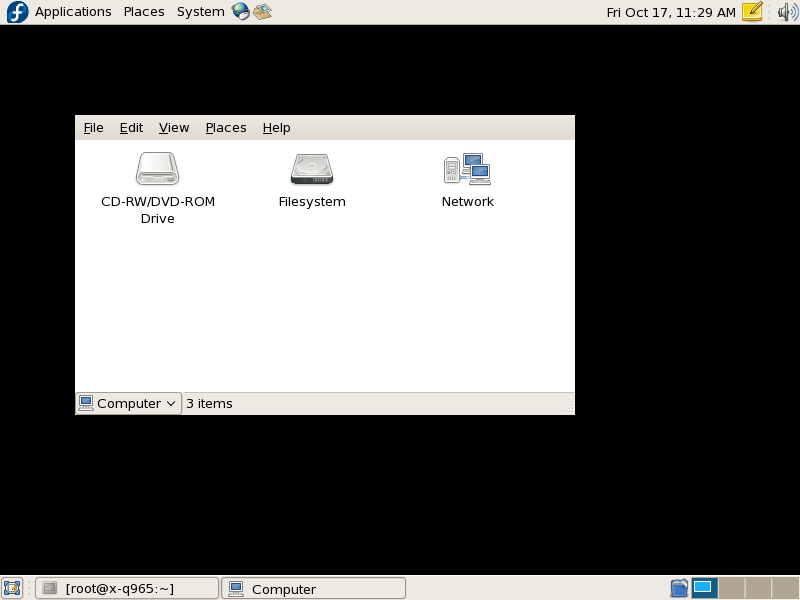Screen dimensions: 800x600
Task: Open the View menu
Action: coord(174,128)
